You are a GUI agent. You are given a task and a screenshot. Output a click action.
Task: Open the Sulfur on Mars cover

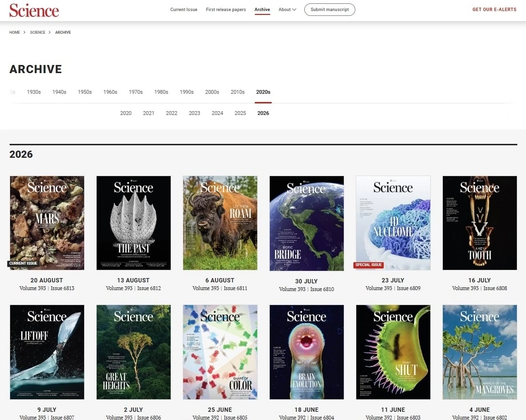[47, 223]
